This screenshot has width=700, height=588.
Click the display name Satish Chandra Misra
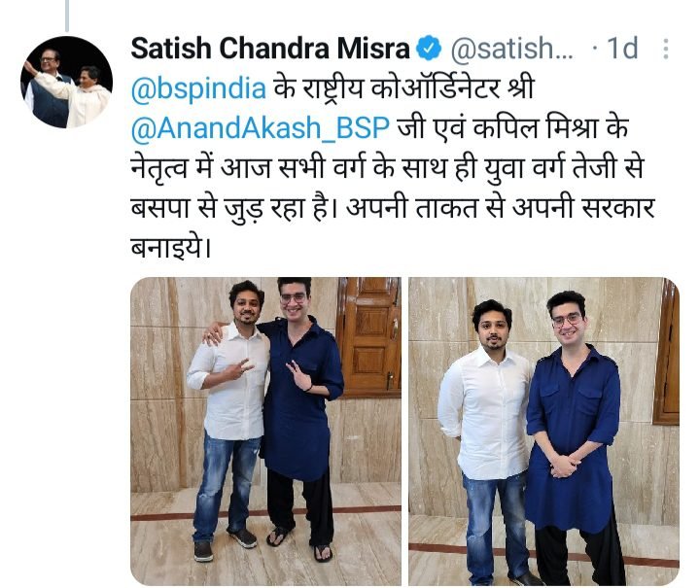point(270,49)
